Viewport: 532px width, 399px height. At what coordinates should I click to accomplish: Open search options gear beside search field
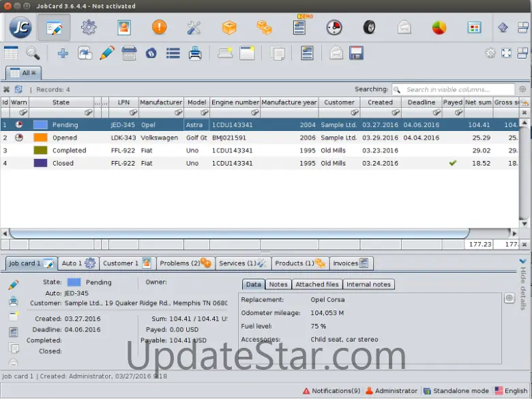(x=522, y=89)
